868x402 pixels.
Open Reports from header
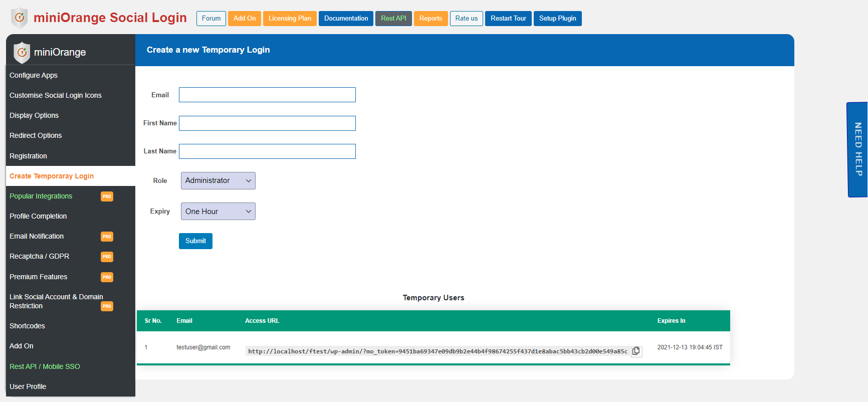(x=430, y=19)
